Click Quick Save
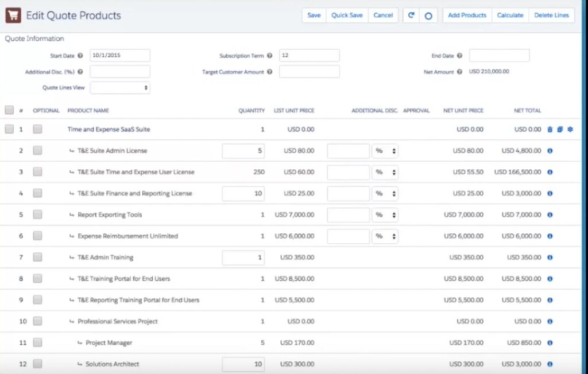 pos(347,15)
